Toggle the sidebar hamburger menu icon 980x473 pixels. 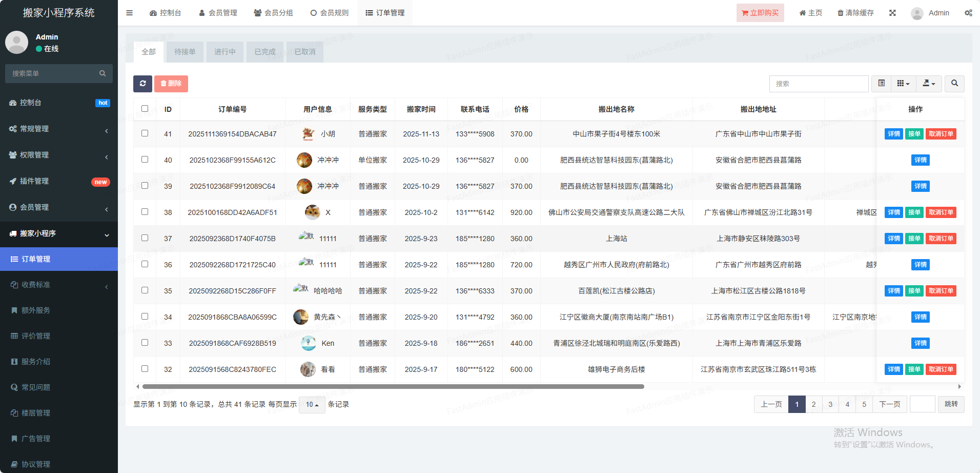(x=129, y=13)
